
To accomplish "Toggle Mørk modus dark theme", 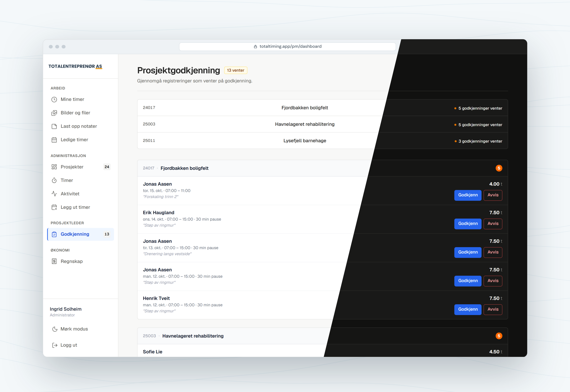I will pos(81,329).
